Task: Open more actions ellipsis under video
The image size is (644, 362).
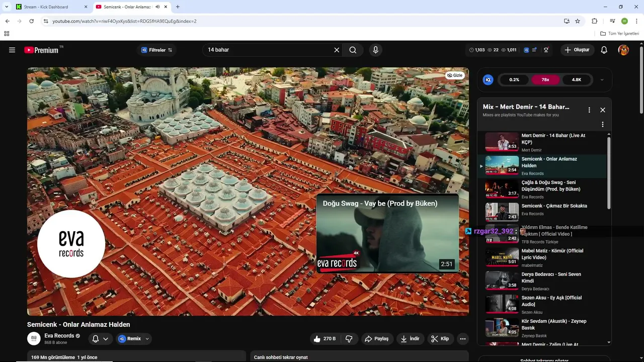Action: 463,339
